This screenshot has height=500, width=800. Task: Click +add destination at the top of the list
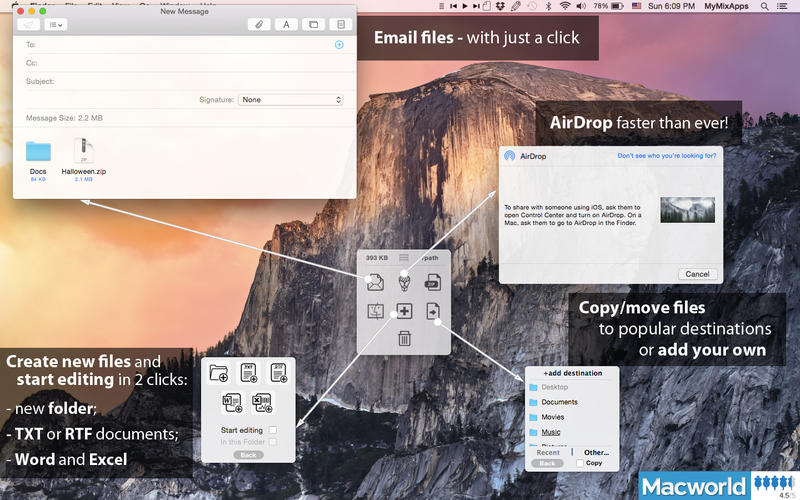(572, 373)
